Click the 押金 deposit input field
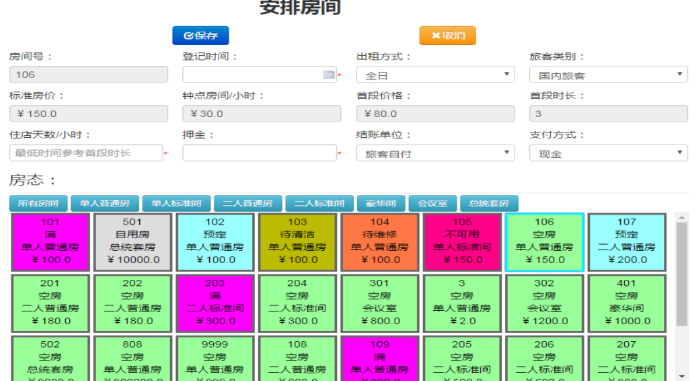 tap(259, 153)
